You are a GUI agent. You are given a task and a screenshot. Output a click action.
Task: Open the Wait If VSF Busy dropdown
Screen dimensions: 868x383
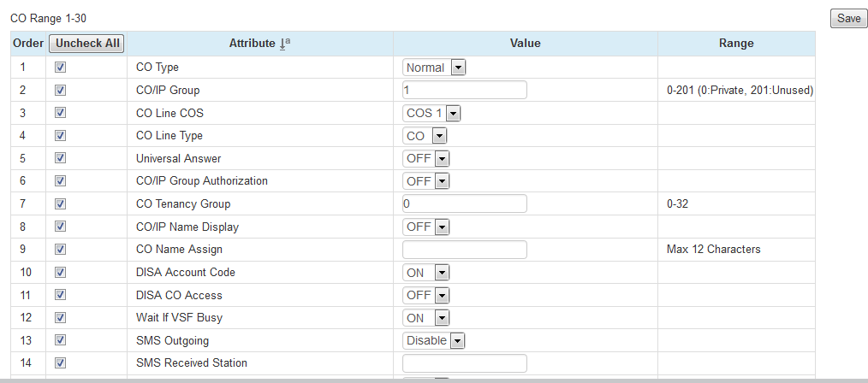426,318
